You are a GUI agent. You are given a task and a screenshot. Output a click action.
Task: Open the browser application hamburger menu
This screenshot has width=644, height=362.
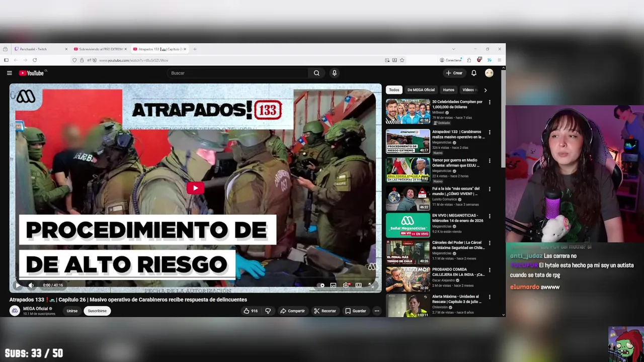click(499, 60)
